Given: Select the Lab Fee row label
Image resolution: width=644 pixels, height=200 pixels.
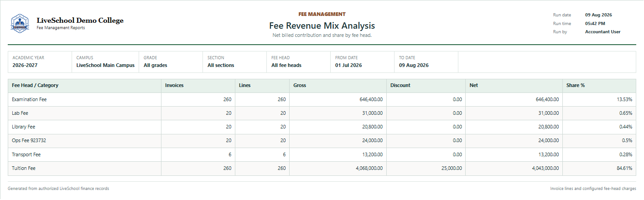Looking at the screenshot, I should click(20, 113).
